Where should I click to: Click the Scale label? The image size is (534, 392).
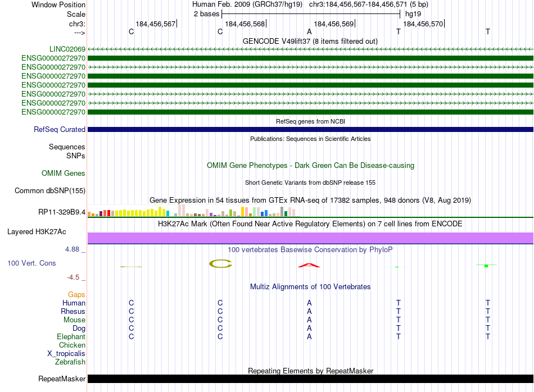click(x=76, y=14)
